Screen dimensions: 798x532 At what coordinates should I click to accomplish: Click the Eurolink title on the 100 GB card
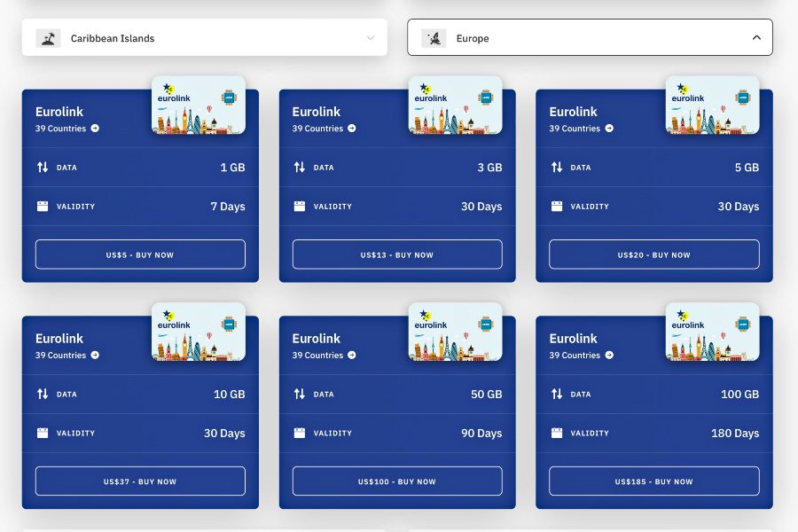pos(573,339)
